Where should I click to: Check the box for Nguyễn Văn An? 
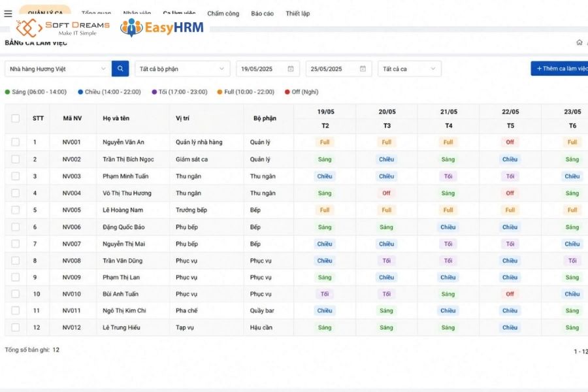click(x=16, y=142)
